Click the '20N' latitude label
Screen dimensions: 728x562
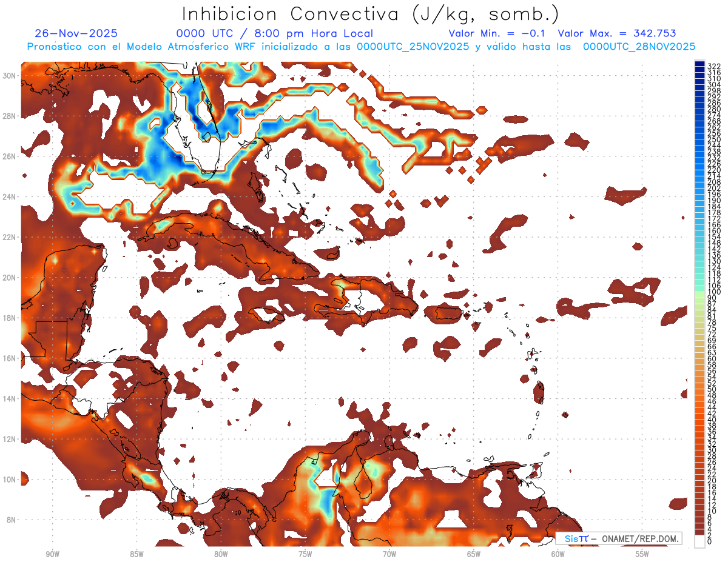[10, 277]
